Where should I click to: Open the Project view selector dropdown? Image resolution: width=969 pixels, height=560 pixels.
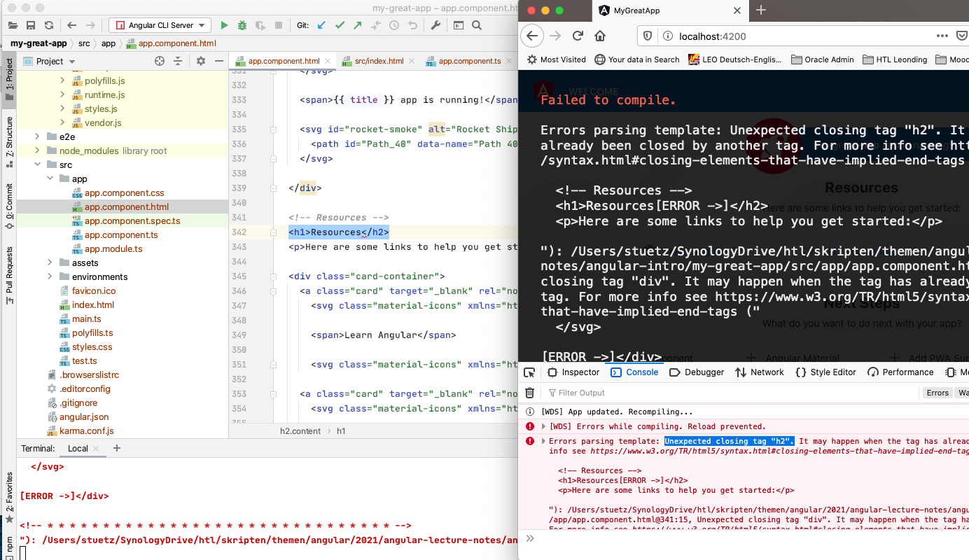(50, 61)
